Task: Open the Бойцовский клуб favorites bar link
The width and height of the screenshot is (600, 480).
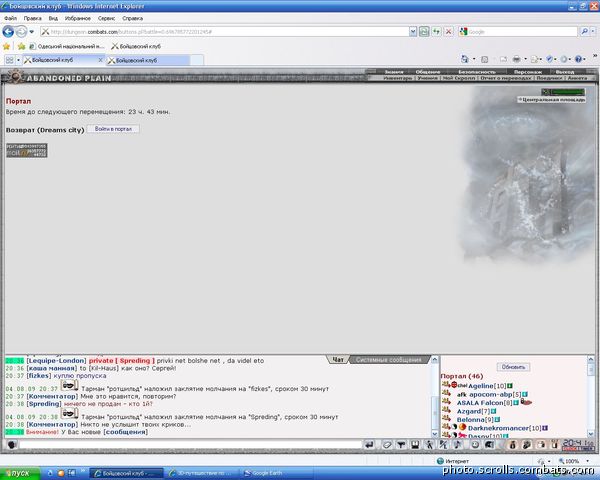Action: [136, 46]
